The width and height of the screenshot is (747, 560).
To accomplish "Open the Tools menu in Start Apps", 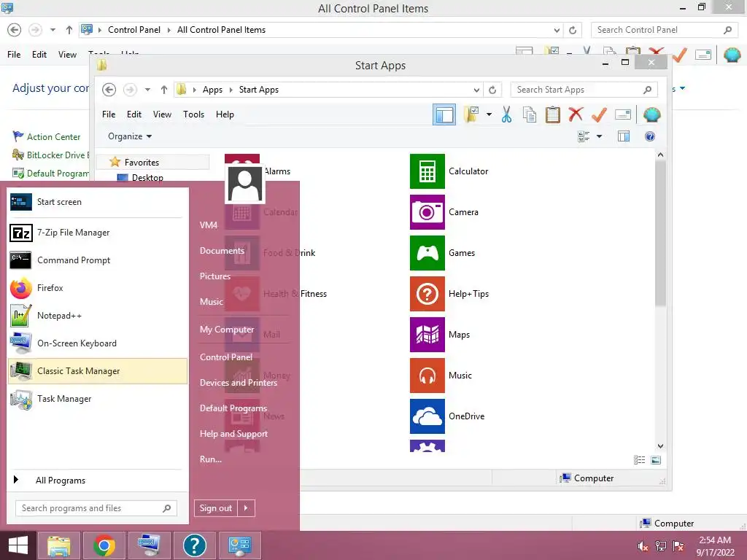I will [193, 114].
